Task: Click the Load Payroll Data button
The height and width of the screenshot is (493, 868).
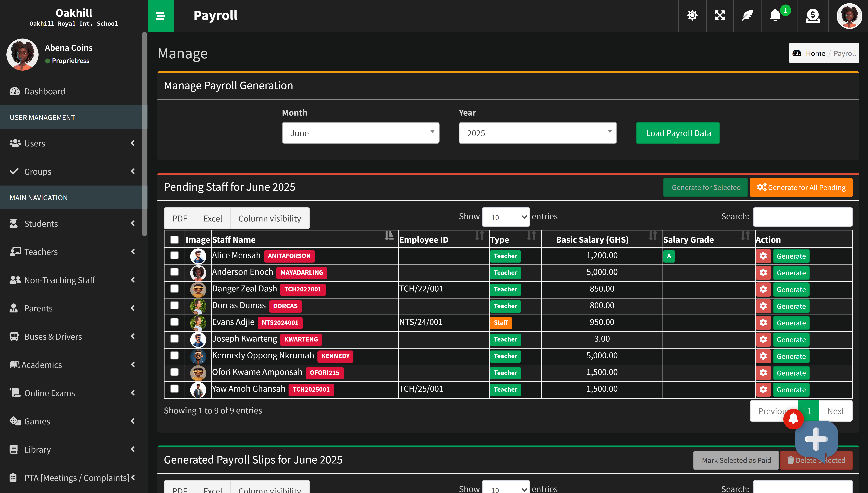Action: (x=677, y=133)
